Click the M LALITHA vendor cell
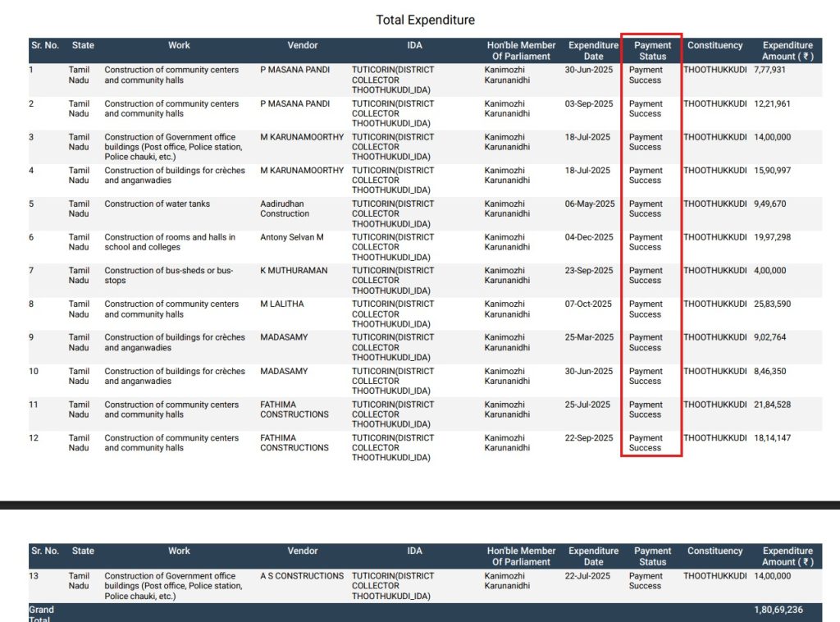 (282, 304)
